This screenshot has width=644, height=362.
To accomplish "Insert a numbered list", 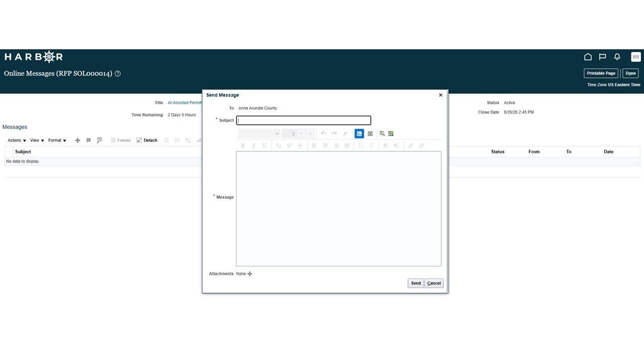I will click(x=372, y=145).
